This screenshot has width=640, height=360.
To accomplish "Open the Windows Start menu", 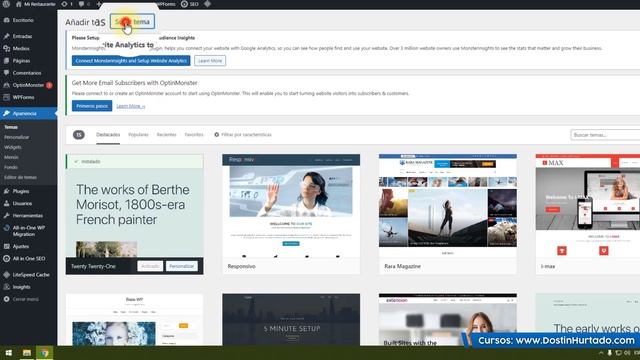I will (9, 353).
